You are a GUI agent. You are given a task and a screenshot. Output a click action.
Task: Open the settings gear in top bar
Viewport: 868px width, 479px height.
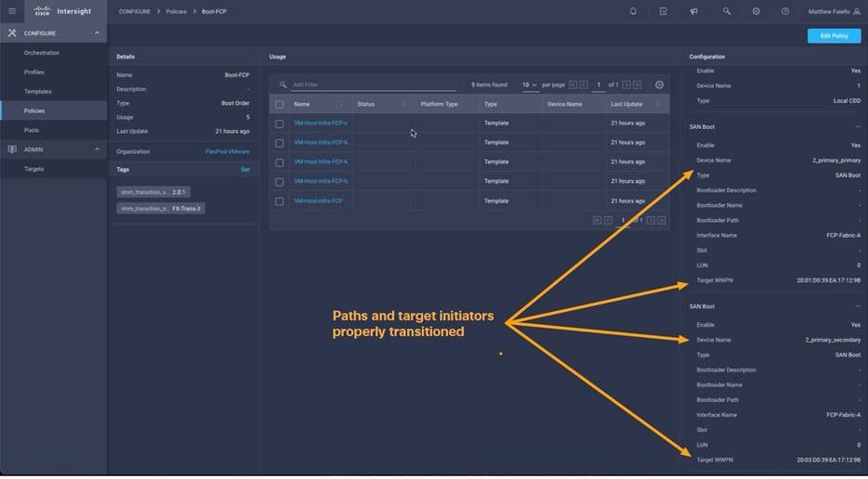click(x=756, y=11)
